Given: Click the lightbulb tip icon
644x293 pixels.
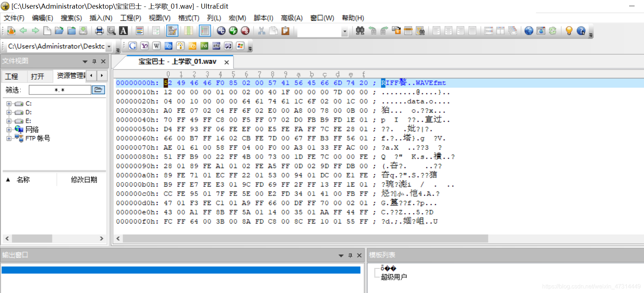Looking at the screenshot, I should pyautogui.click(x=569, y=31).
